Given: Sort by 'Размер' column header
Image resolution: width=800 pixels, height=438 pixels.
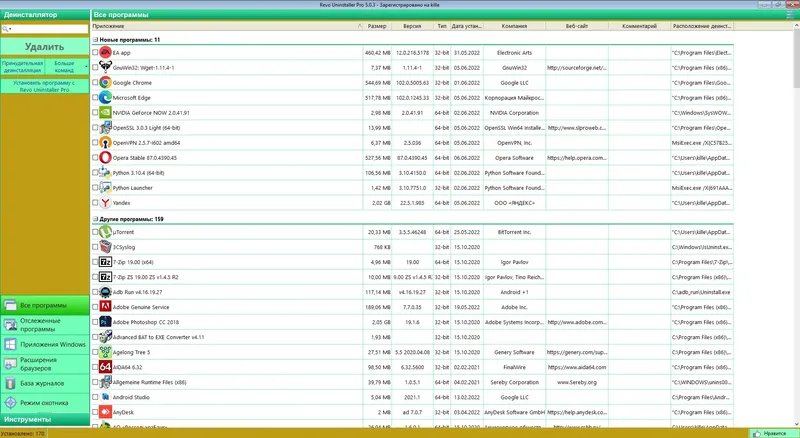Looking at the screenshot, I should (377, 26).
